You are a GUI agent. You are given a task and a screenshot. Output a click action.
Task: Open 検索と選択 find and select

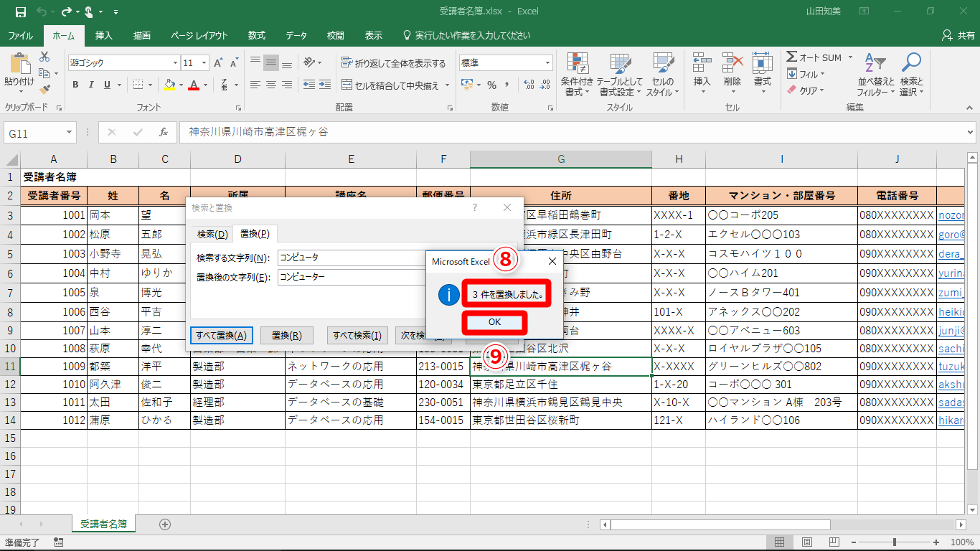911,74
